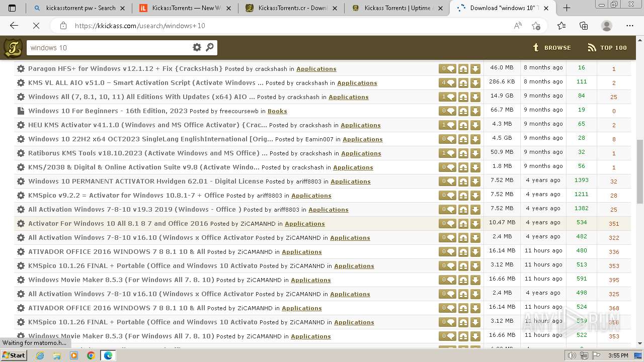The width and height of the screenshot is (644, 362).
Task: Open comments for Ratiborus KMS Tools v18.10.2023
Action: (x=447, y=153)
